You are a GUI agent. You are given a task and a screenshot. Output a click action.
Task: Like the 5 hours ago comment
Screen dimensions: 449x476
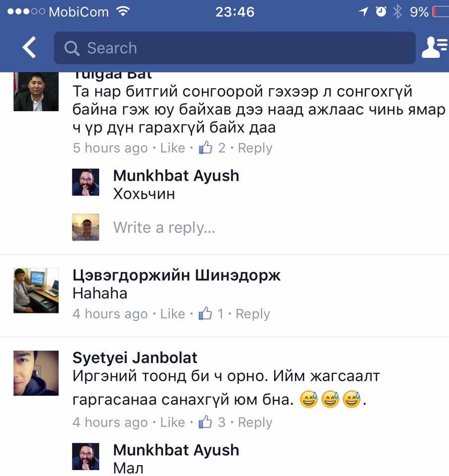click(172, 148)
